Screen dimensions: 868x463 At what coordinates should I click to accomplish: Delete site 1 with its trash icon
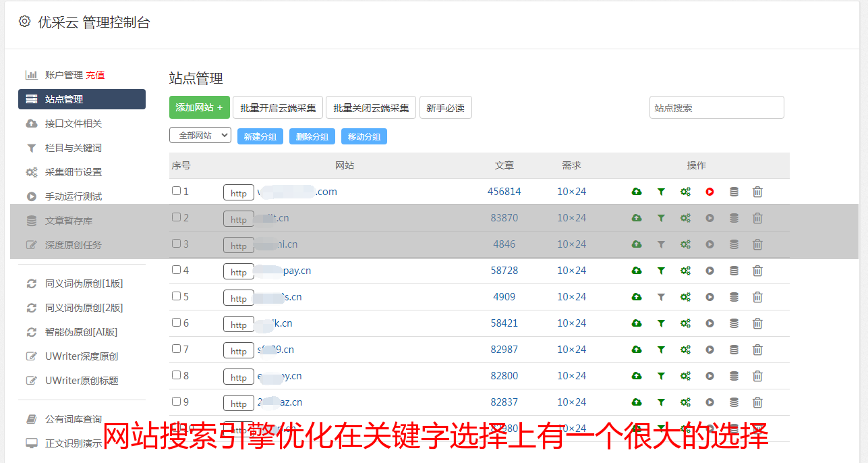(x=757, y=192)
